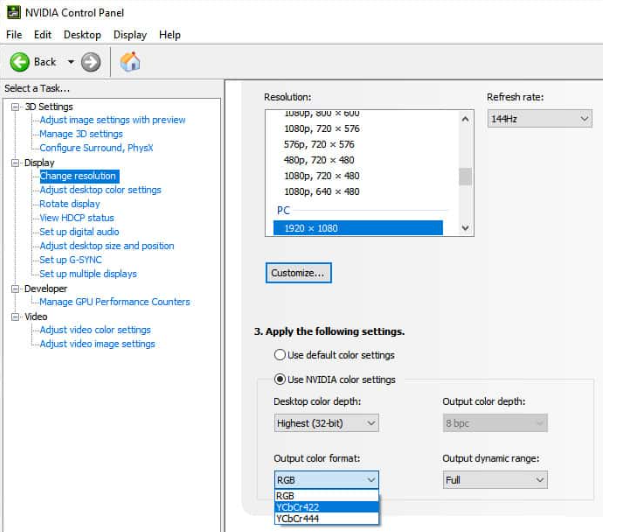Choose RGB option in dropdown list
Screen dimensions: 619x532
tap(326, 496)
